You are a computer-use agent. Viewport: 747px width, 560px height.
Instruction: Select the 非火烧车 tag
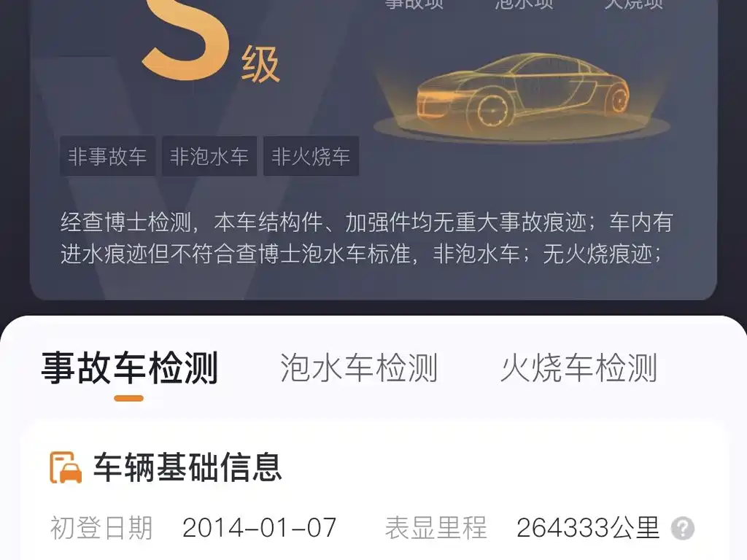pyautogui.click(x=311, y=156)
